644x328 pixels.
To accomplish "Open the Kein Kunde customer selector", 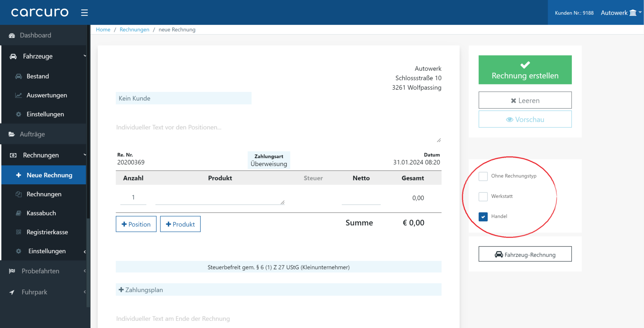I will tap(183, 98).
